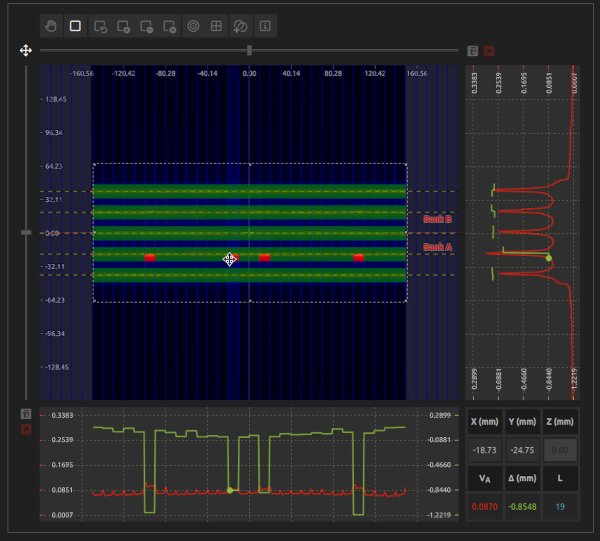Click the X (mm) value field -18.73
Image resolution: width=600 pixels, height=541 pixels.
pos(484,451)
